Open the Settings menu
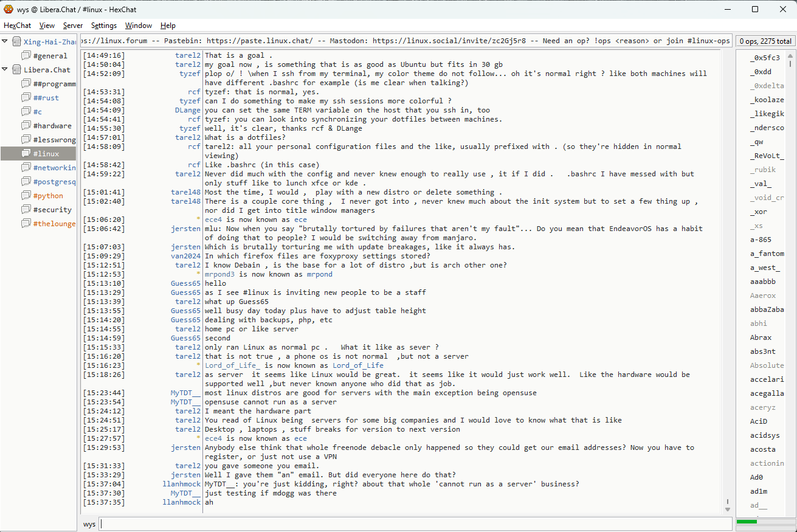 click(104, 26)
